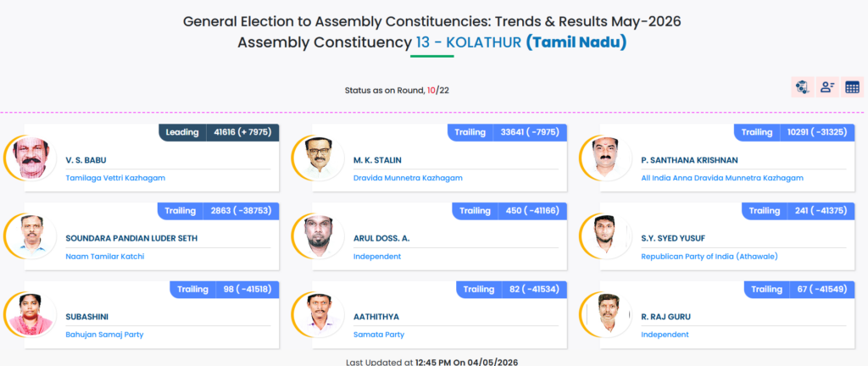Click Tamilaga Vettri Kazhagam party name
The width and height of the screenshot is (868, 366).
pyautogui.click(x=115, y=178)
